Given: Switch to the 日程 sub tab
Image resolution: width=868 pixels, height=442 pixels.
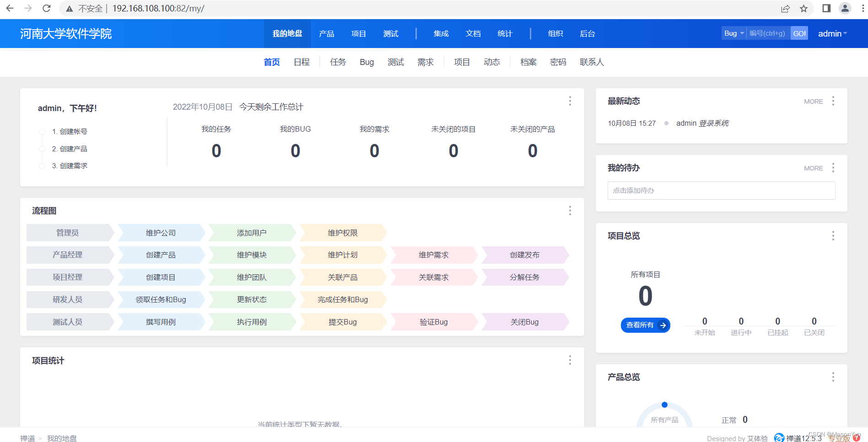Looking at the screenshot, I should click(x=302, y=62).
